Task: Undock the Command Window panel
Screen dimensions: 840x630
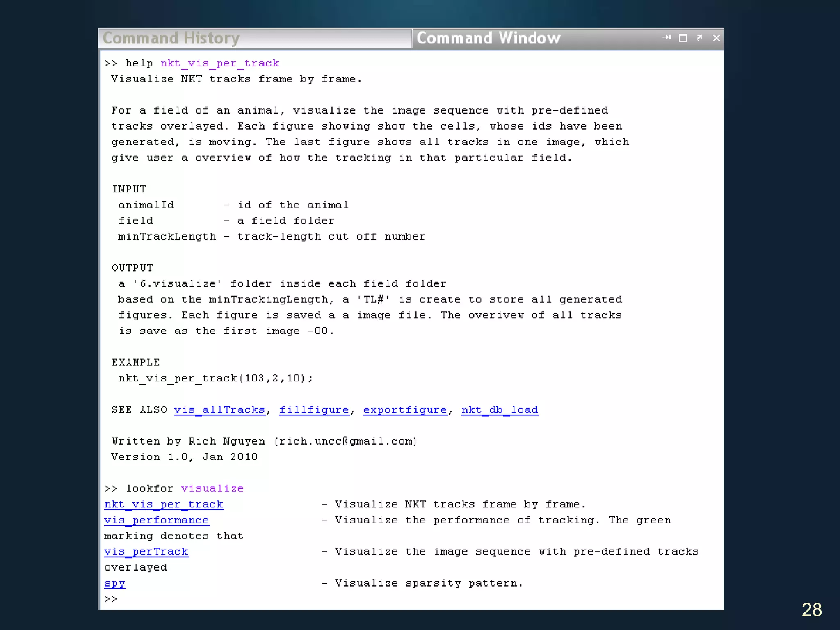Action: coord(700,38)
